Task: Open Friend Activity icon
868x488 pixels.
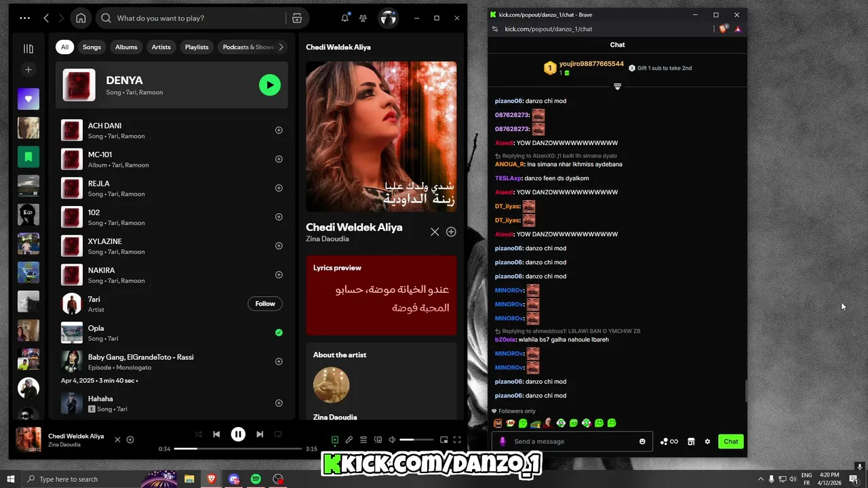Action: click(x=363, y=18)
